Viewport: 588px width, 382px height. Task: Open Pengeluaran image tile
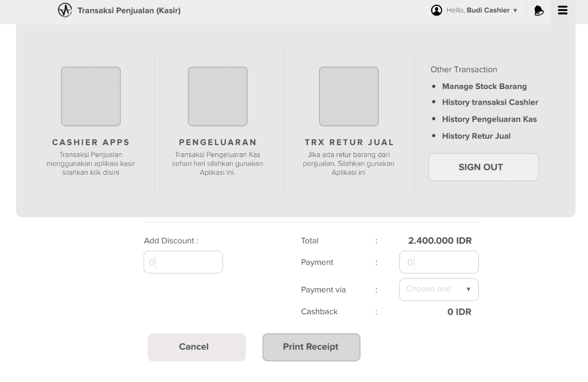tap(218, 97)
